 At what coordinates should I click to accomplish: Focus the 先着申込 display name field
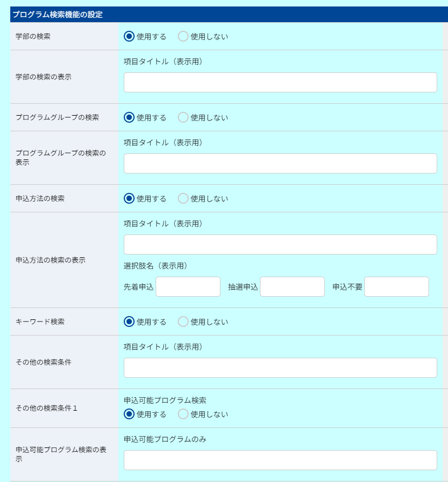pyautogui.click(x=188, y=287)
